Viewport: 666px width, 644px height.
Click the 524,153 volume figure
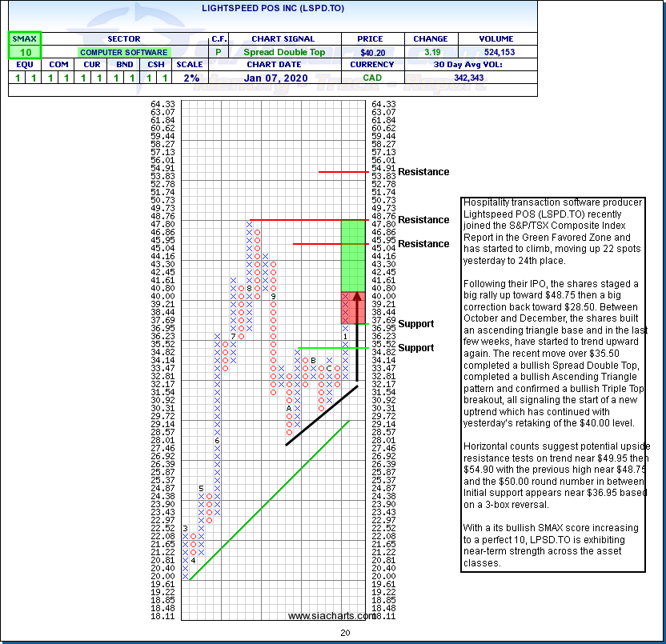(x=496, y=52)
